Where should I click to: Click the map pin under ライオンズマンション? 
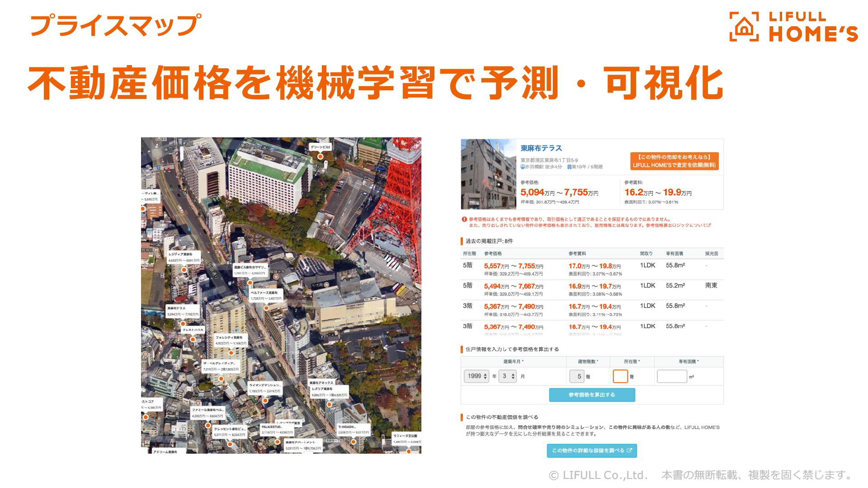(265, 400)
